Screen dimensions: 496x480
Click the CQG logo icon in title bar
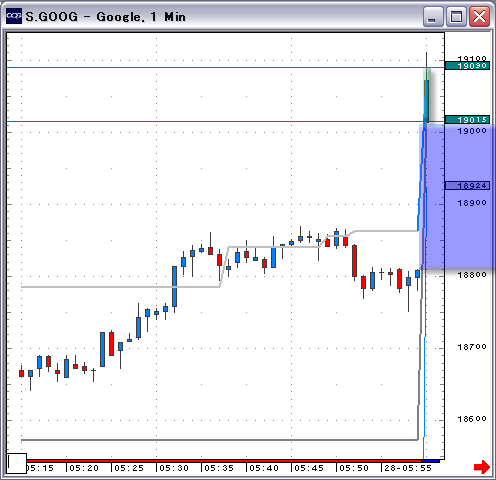14,16
